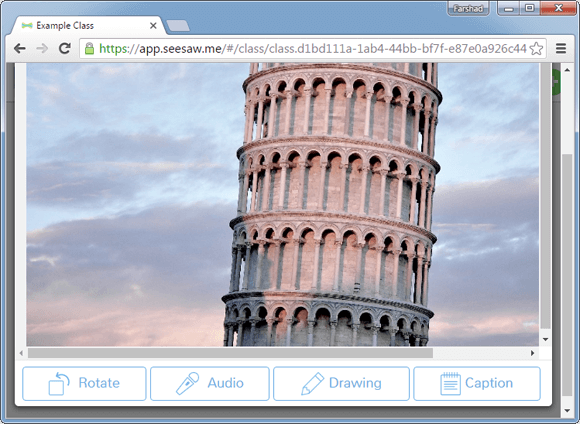Click the Farshad profile button
The image size is (580, 424).
click(468, 8)
